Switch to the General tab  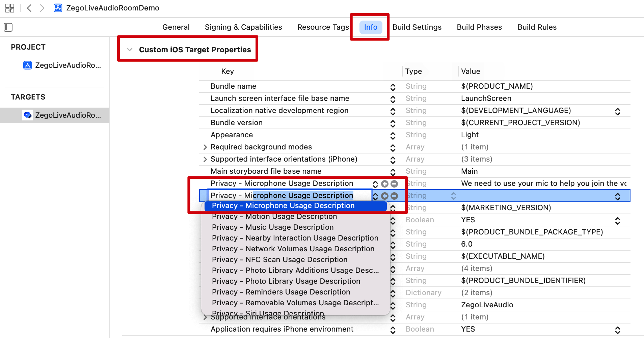(176, 27)
